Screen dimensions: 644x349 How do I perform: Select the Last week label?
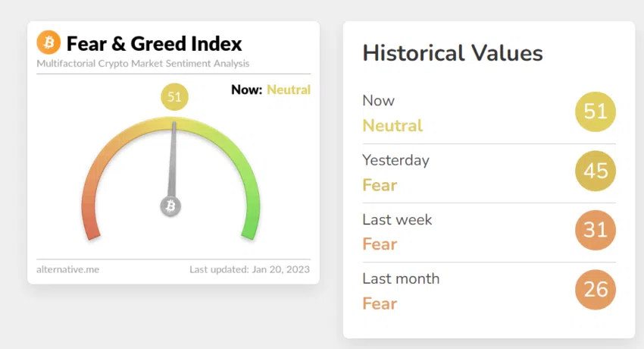397,219
